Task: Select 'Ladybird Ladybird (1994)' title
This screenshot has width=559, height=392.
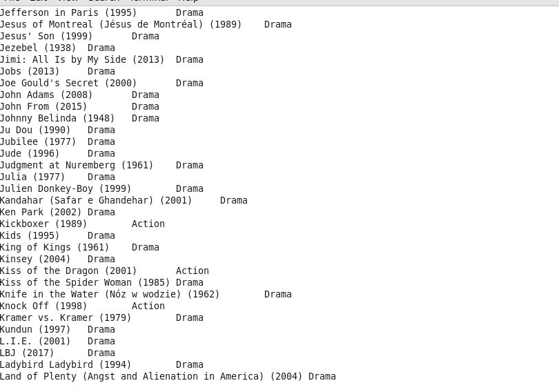Action: 66,366
